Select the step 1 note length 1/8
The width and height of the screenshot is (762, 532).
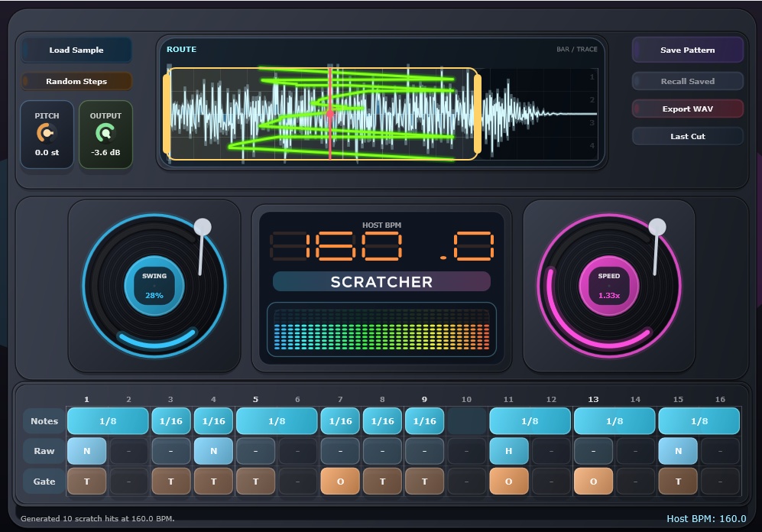tap(108, 420)
